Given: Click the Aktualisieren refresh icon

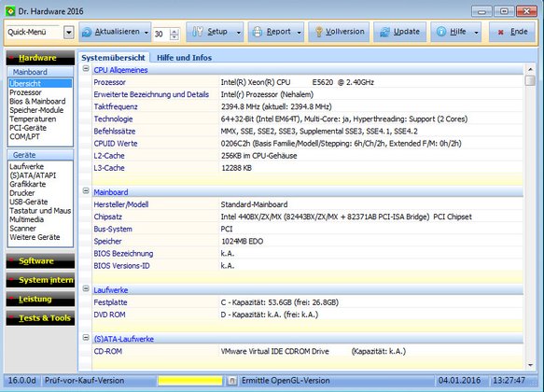Looking at the screenshot, I should [x=87, y=32].
